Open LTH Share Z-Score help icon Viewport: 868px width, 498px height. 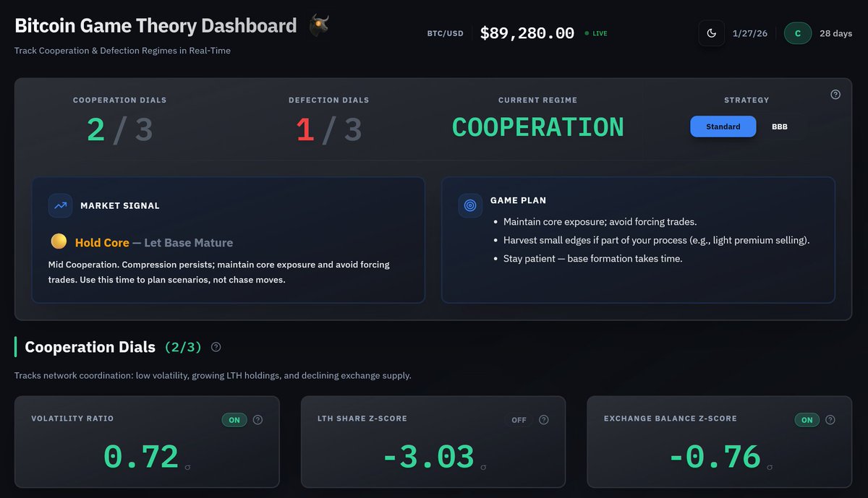544,420
